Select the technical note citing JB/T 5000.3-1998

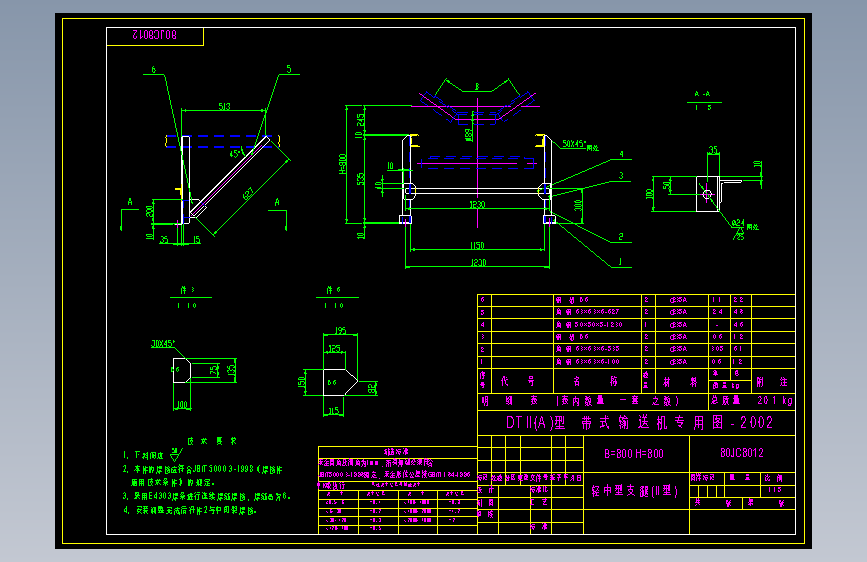click(203, 475)
